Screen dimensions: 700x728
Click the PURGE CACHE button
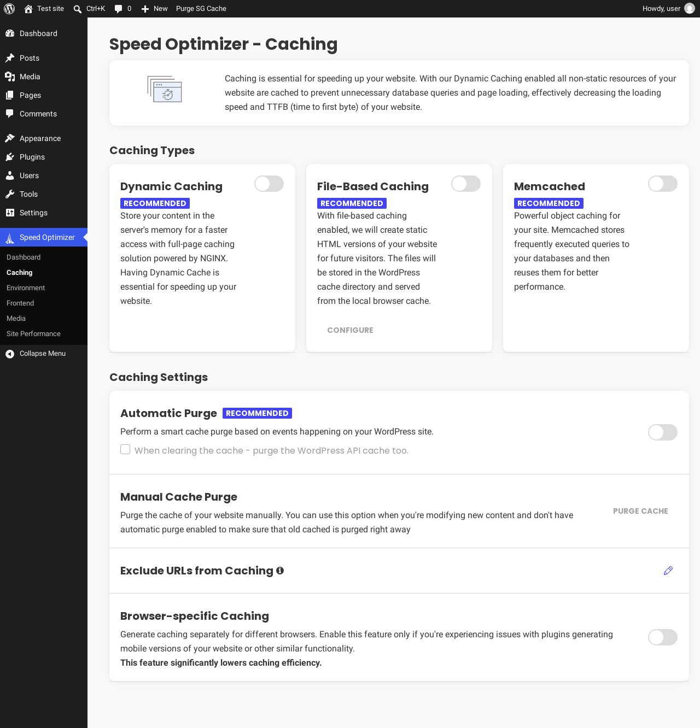click(x=640, y=511)
